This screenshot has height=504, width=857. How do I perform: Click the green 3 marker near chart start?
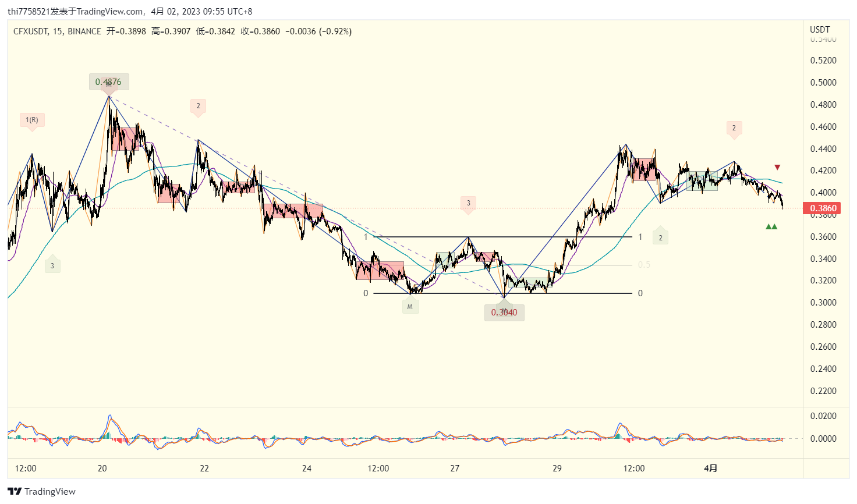52,265
